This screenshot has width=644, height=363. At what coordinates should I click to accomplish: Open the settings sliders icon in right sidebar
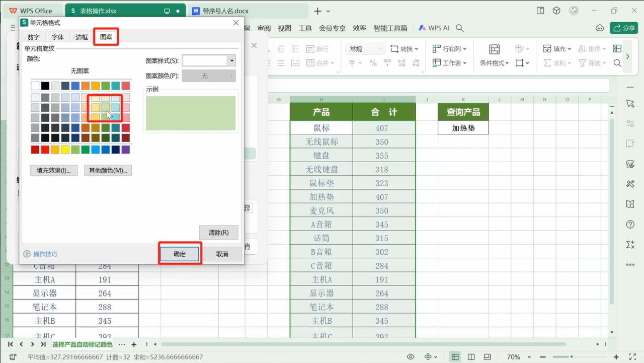pyautogui.click(x=630, y=123)
